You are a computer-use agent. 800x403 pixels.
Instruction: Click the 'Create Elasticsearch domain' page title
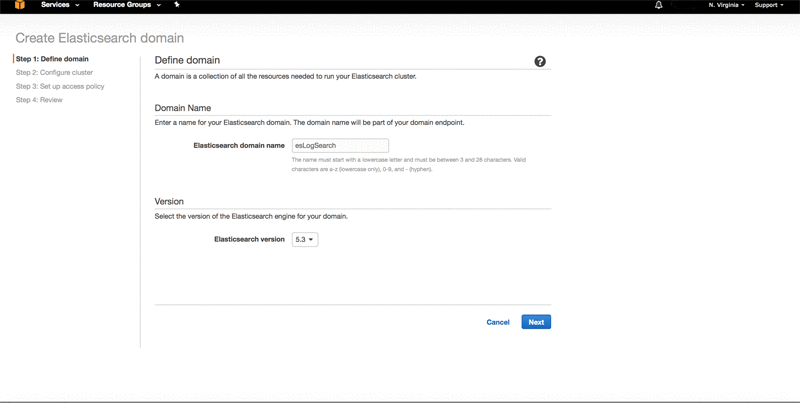99,38
